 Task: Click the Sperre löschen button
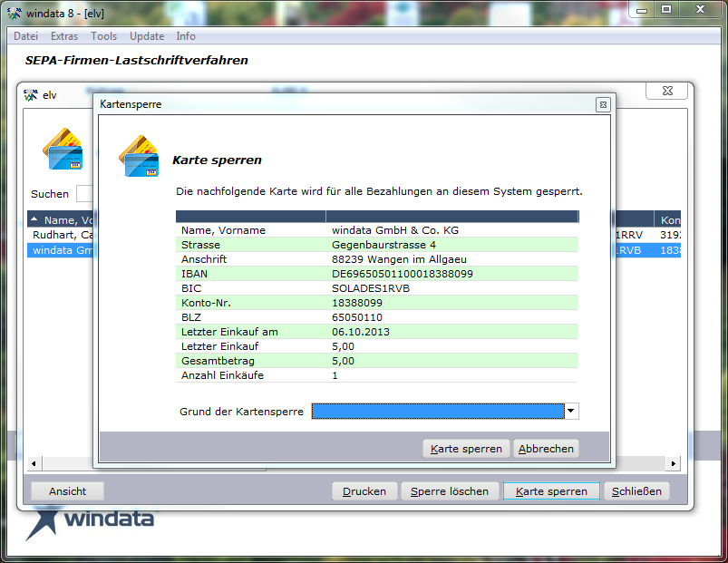450,491
